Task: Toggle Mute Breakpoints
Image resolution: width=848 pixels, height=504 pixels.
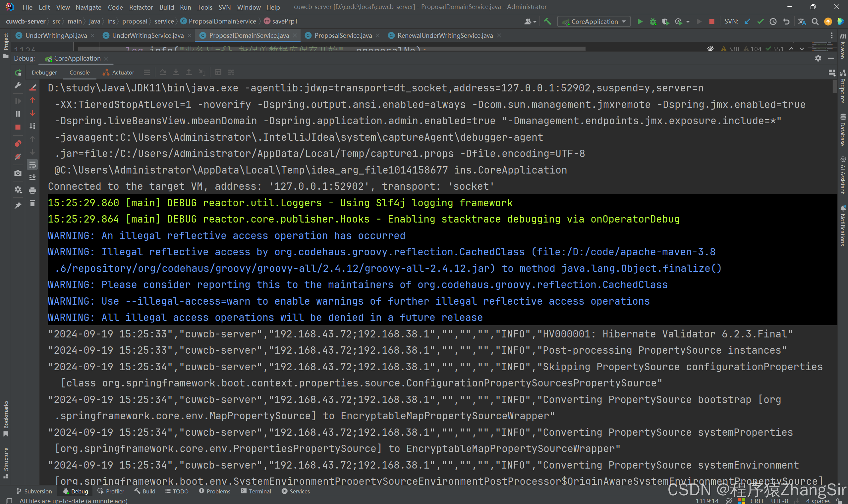Action: pyautogui.click(x=18, y=157)
